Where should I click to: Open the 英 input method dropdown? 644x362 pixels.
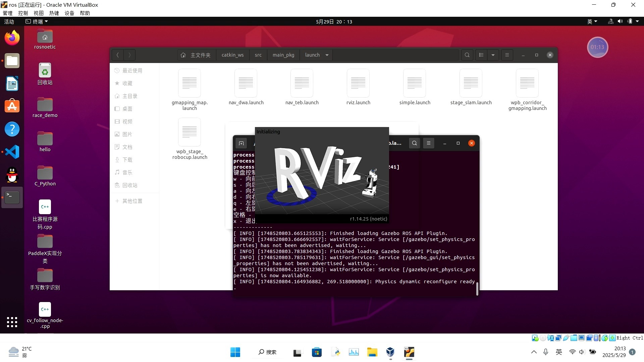(592, 21)
